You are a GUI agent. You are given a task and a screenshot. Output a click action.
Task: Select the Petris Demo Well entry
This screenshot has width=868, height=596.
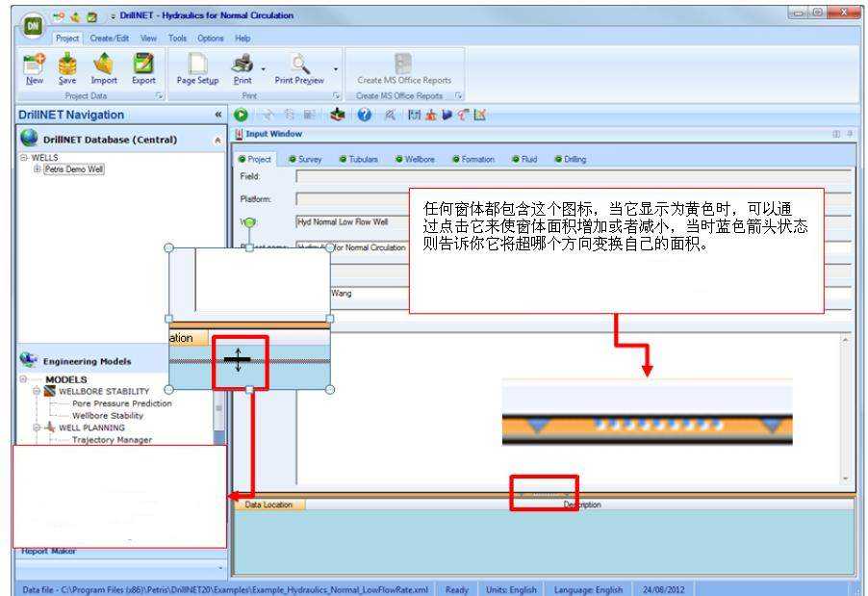click(74, 168)
